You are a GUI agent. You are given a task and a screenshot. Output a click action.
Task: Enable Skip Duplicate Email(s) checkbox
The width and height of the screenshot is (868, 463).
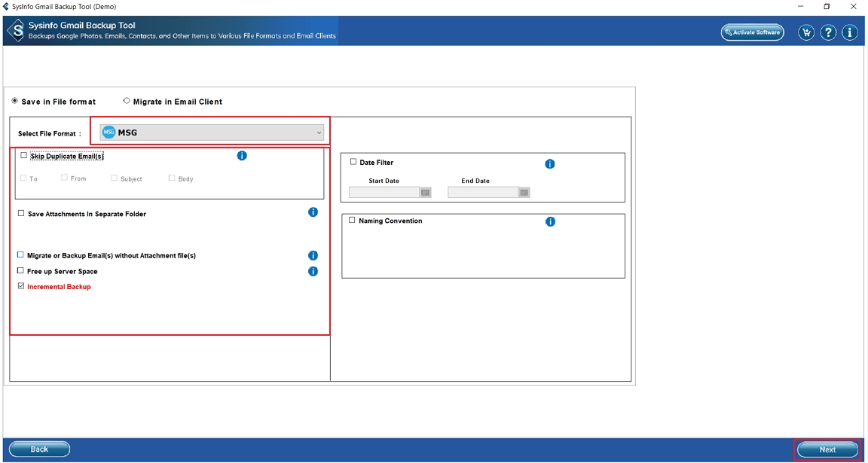24,155
